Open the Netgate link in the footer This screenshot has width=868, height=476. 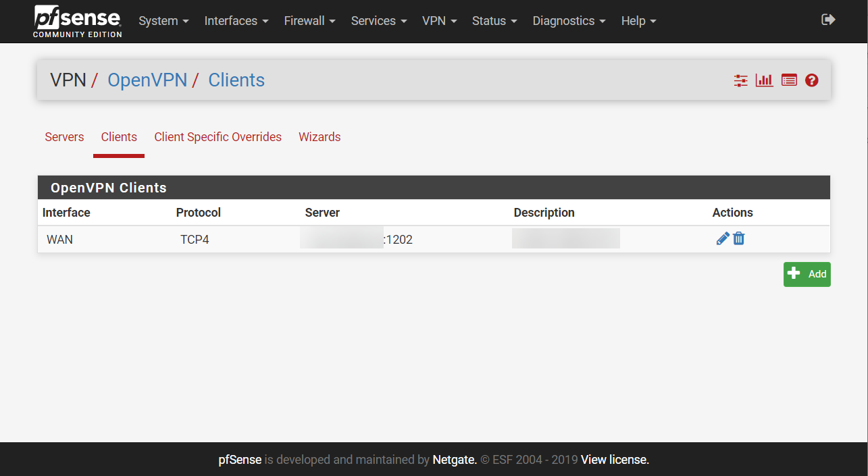[x=455, y=460]
